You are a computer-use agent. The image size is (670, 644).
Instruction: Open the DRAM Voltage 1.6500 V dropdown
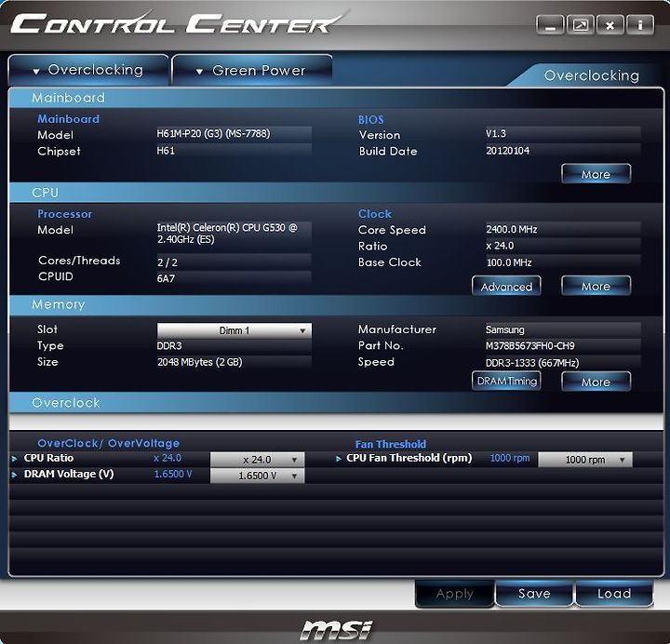(257, 476)
